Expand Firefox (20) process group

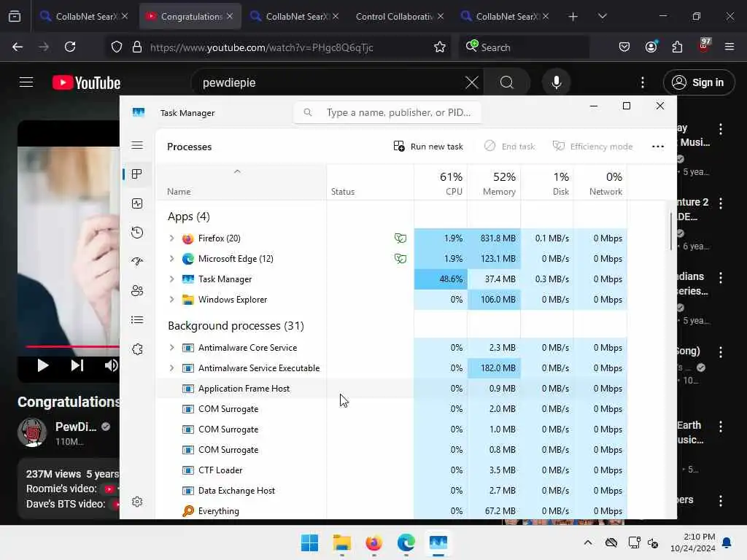(x=171, y=238)
